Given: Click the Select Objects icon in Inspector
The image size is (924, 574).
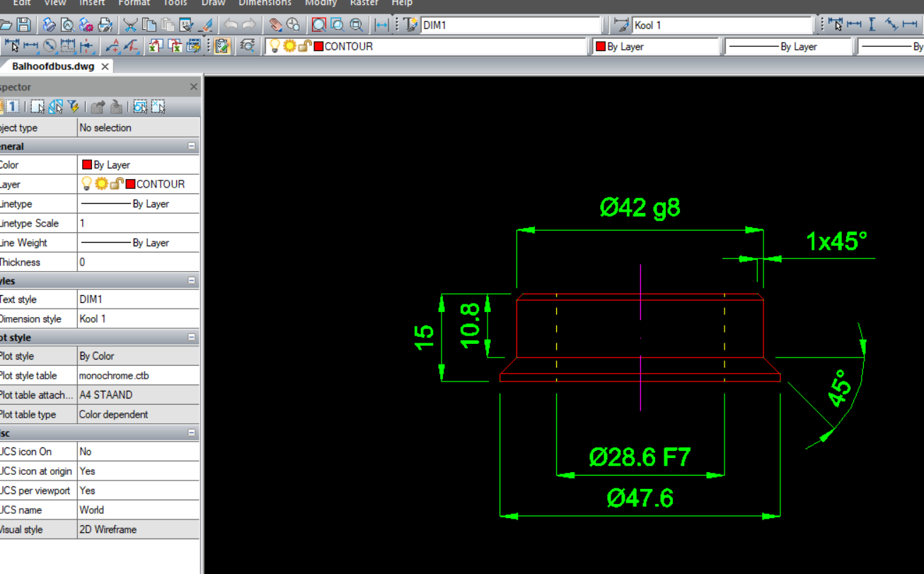Looking at the screenshot, I should pyautogui.click(x=37, y=107).
